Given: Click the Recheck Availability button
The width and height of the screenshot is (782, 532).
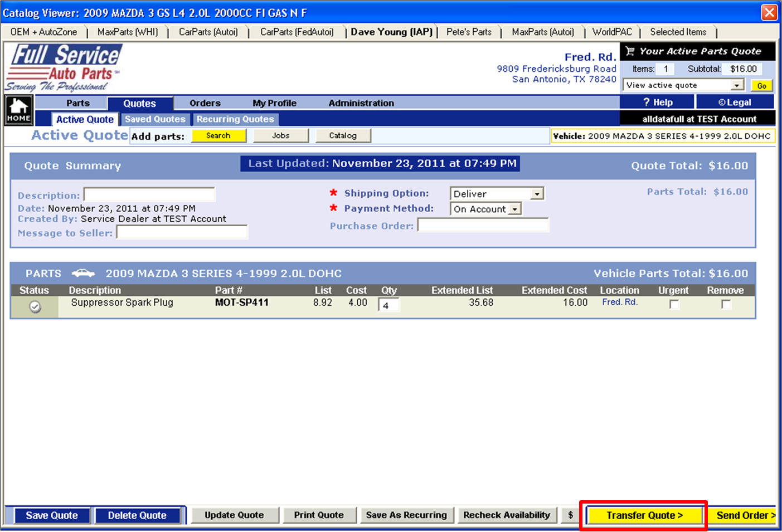Looking at the screenshot, I should tap(507, 515).
